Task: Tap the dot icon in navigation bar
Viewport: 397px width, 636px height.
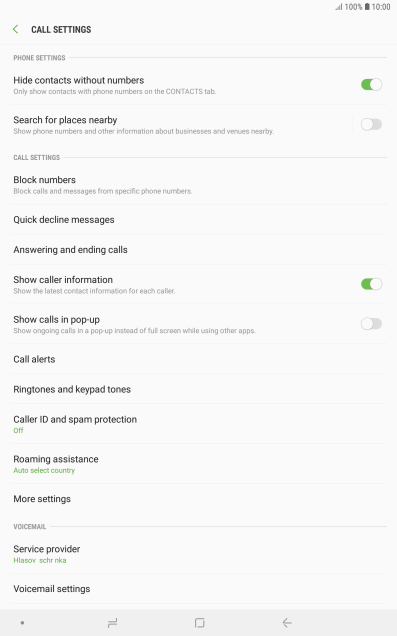Action: click(x=22, y=623)
